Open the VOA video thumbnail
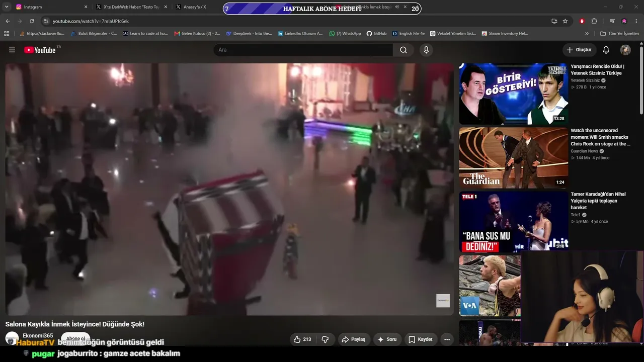This screenshot has height=362, width=644. pos(490,286)
